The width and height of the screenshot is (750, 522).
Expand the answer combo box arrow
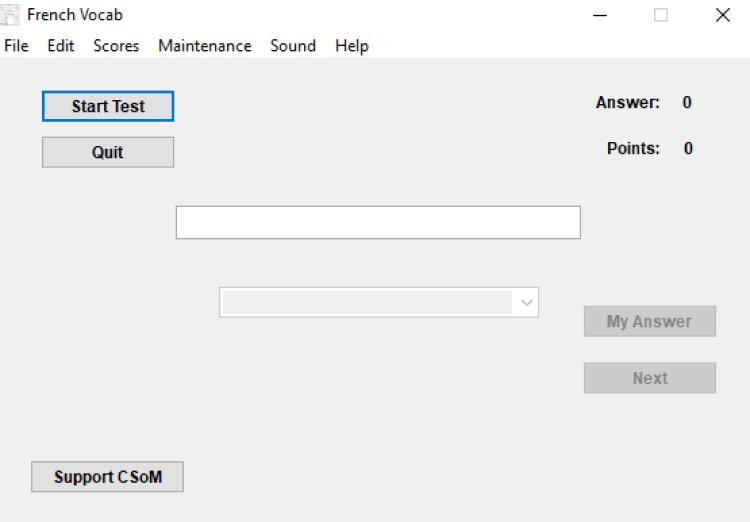(526, 303)
